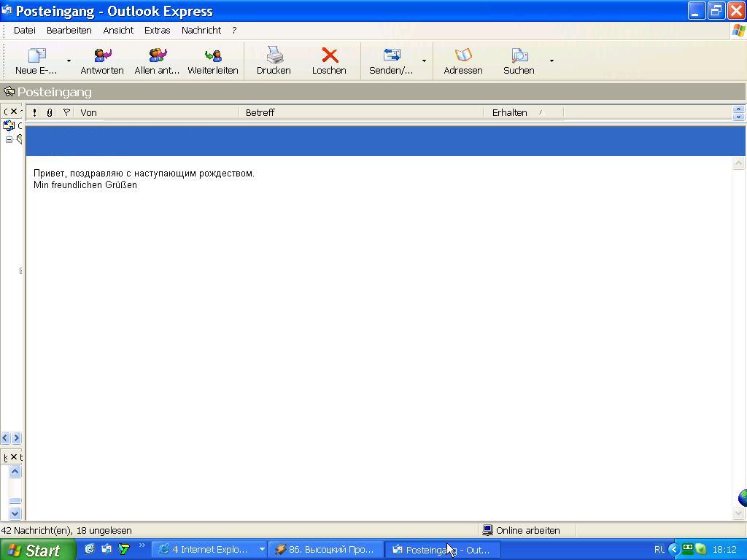Viewport: 747px width, 560px height.
Task: Reply using the Antworten button
Action: coord(102,61)
